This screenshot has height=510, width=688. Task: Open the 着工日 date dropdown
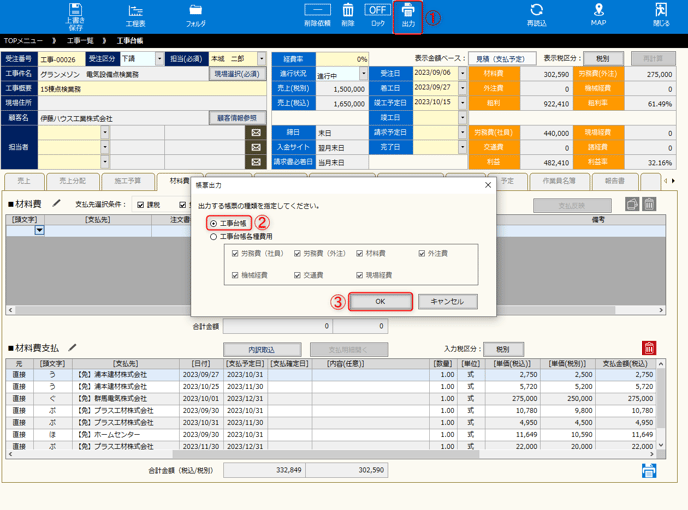pyautogui.click(x=462, y=88)
